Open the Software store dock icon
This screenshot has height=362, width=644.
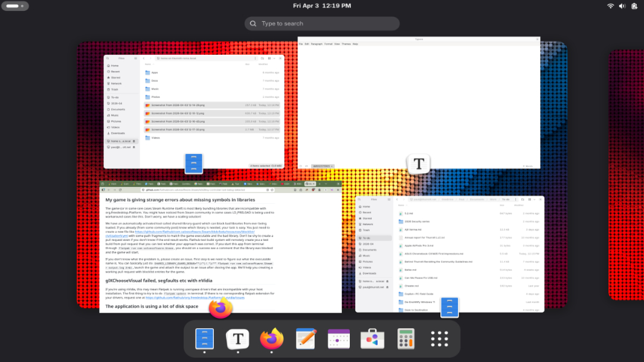click(372, 339)
